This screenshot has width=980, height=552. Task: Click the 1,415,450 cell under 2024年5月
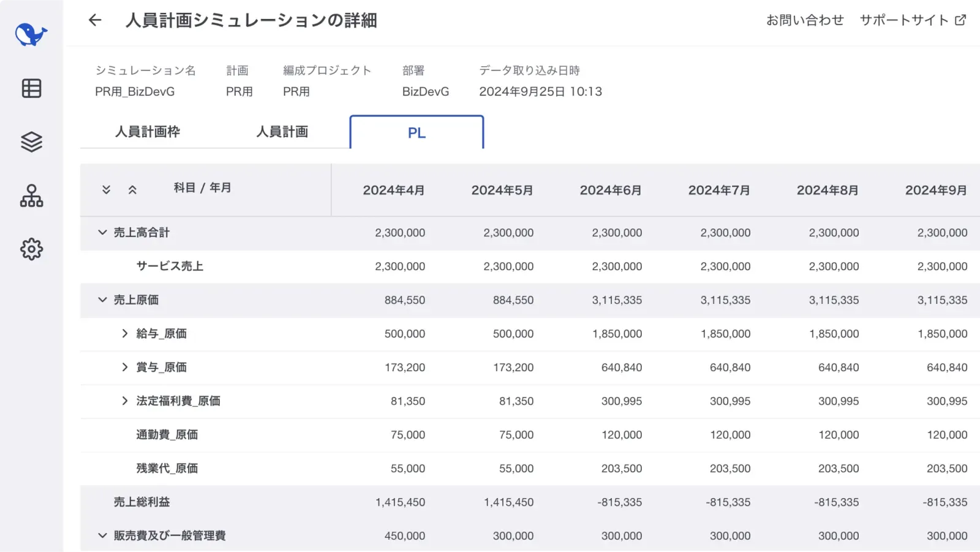coord(508,502)
